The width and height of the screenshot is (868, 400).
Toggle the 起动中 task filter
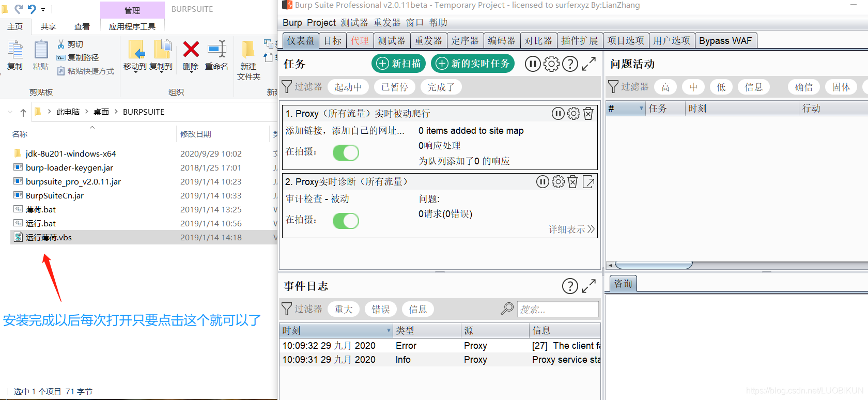tap(348, 87)
